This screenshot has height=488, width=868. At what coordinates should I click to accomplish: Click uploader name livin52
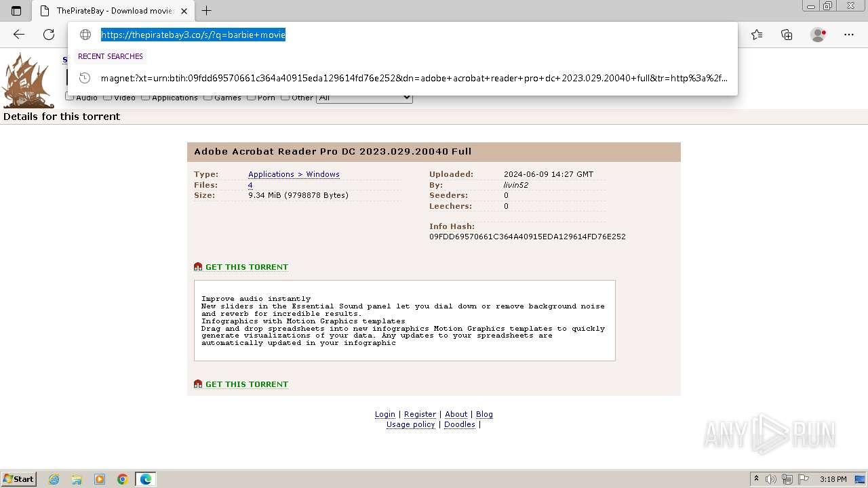point(516,185)
